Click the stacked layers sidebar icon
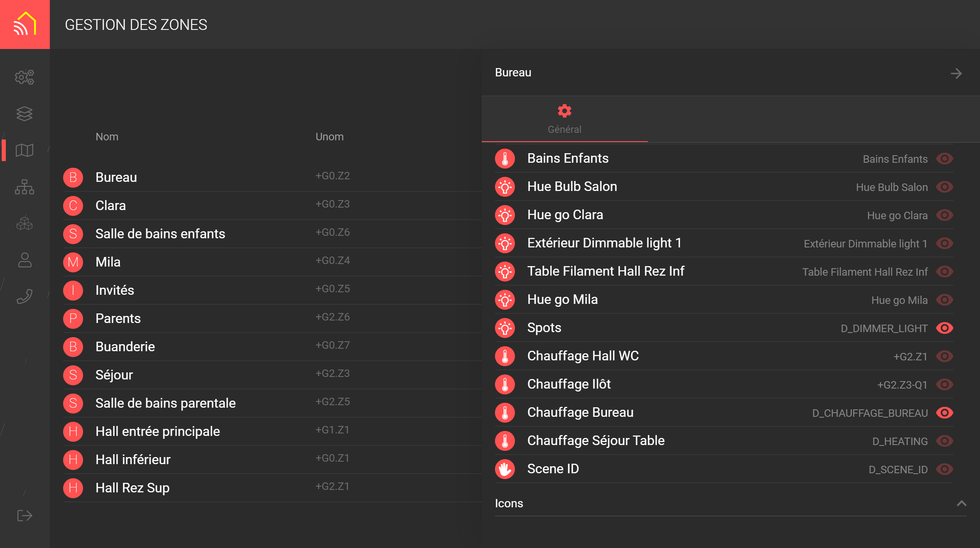Image resolution: width=980 pixels, height=548 pixels. (x=24, y=114)
